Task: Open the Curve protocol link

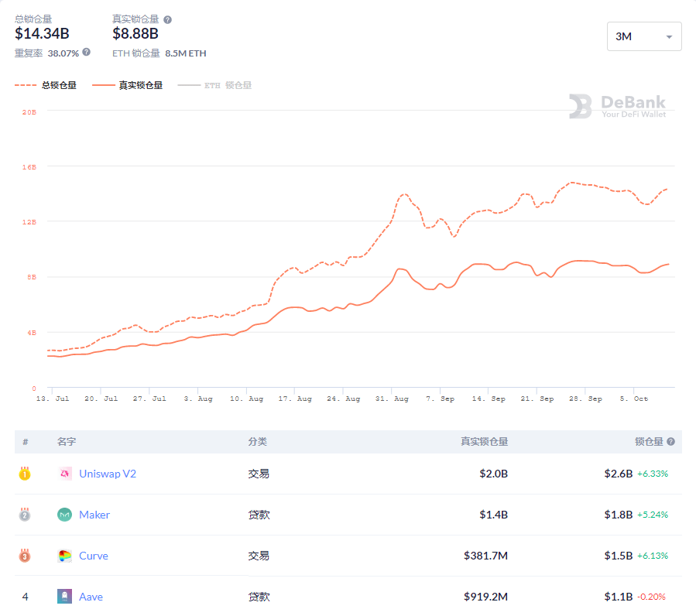Action: tap(93, 556)
